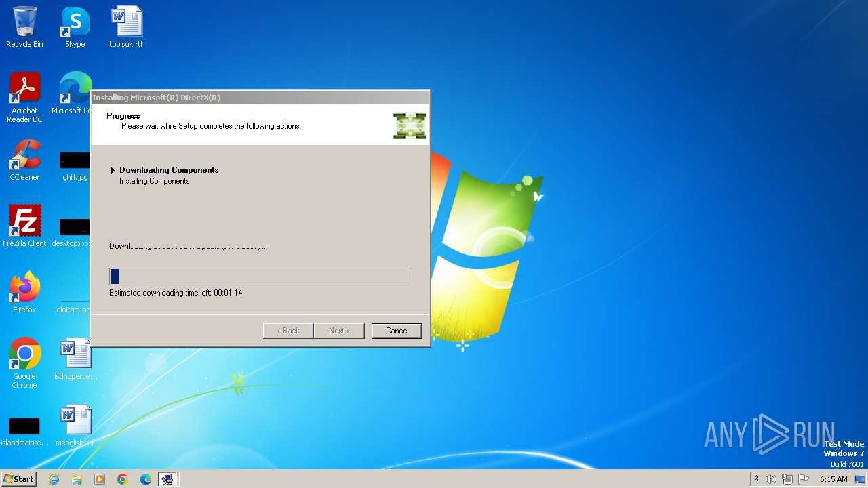The image size is (868, 488).
Task: Open Internet Explorer in the taskbar
Action: (x=54, y=479)
